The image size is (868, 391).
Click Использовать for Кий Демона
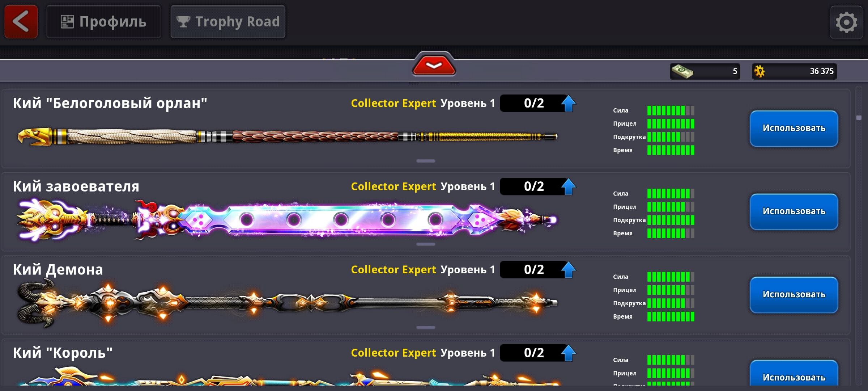point(794,295)
